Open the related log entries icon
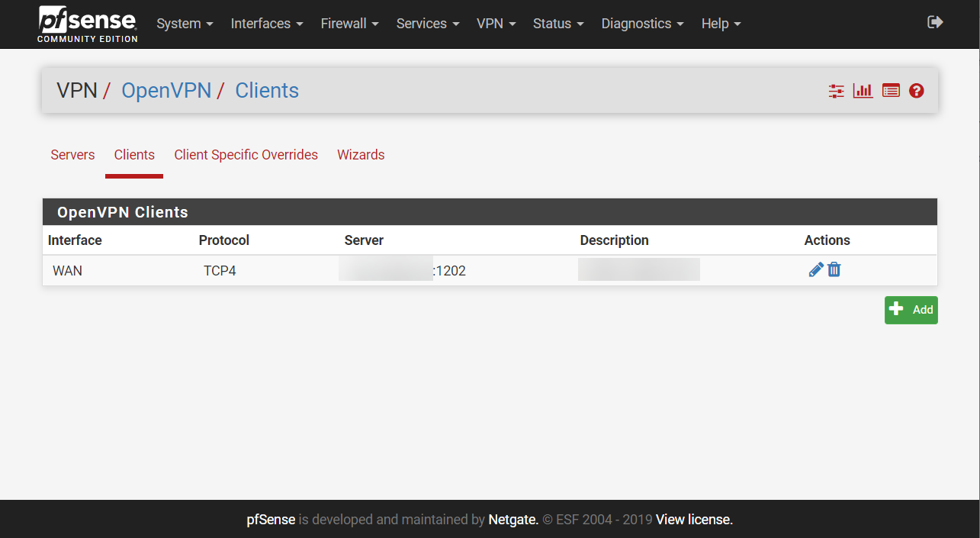Image resolution: width=980 pixels, height=538 pixels. 891,91
